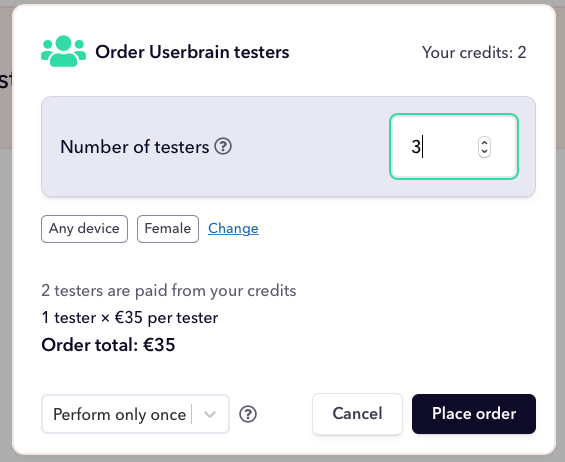Viewport: 565px width, 462px height.
Task: Select the Any device filter tag
Action: (x=84, y=229)
